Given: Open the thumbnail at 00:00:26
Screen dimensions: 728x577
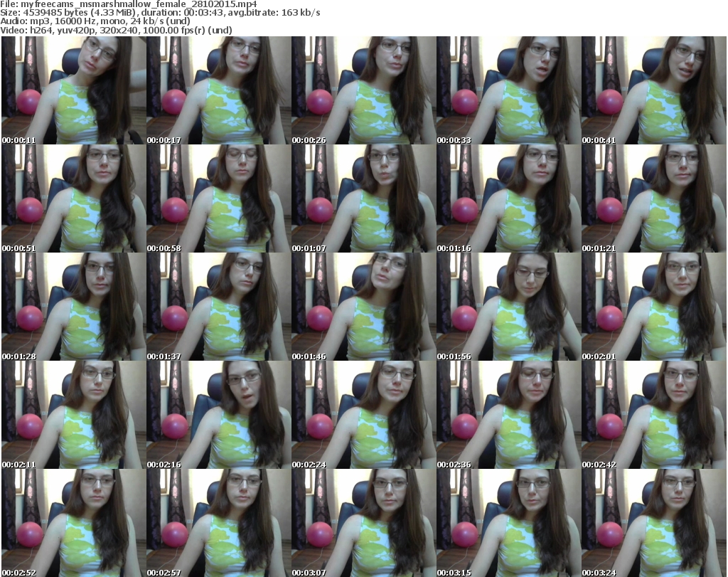Looking at the screenshot, I should [x=363, y=90].
